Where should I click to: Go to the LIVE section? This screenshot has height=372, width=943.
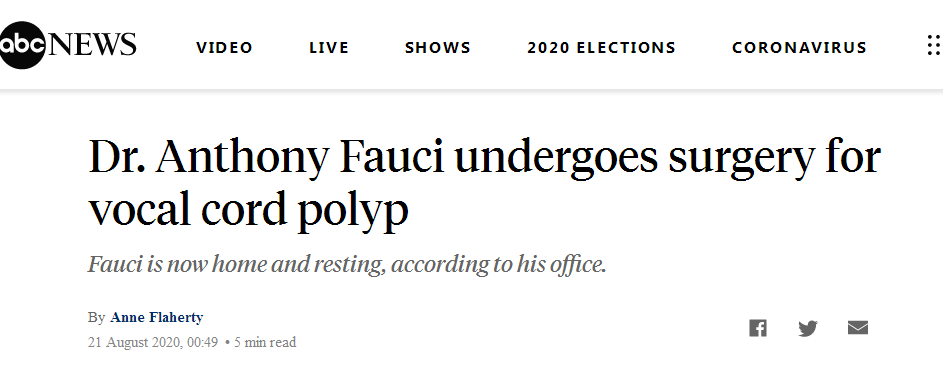coord(329,47)
